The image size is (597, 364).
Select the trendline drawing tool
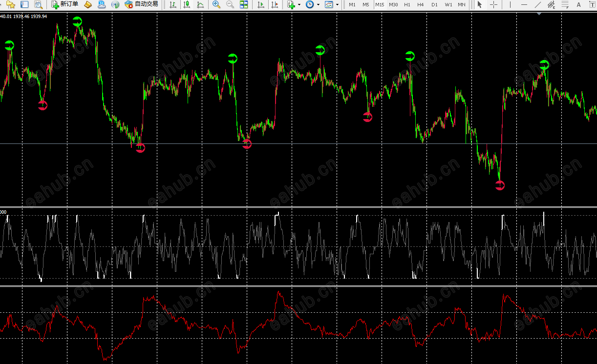[x=538, y=4]
